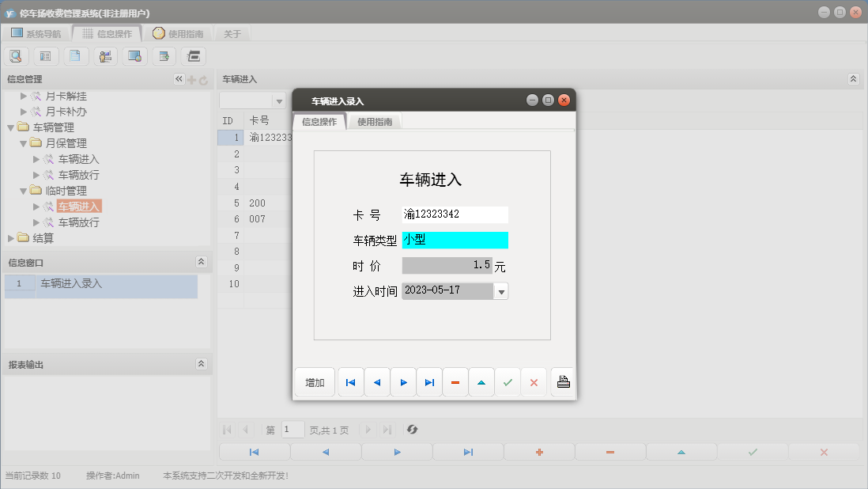Go to the next page with the arrow
The image size is (868, 489).
pos(368,430)
